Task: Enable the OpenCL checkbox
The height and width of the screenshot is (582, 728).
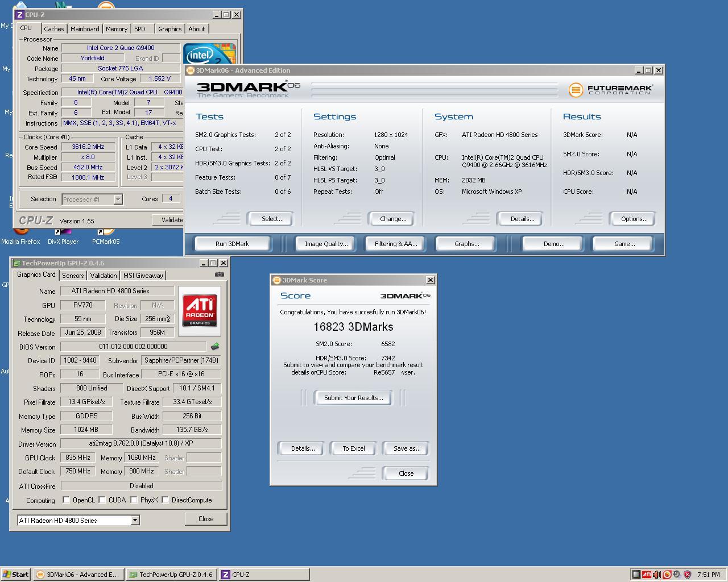Action: 66,500
